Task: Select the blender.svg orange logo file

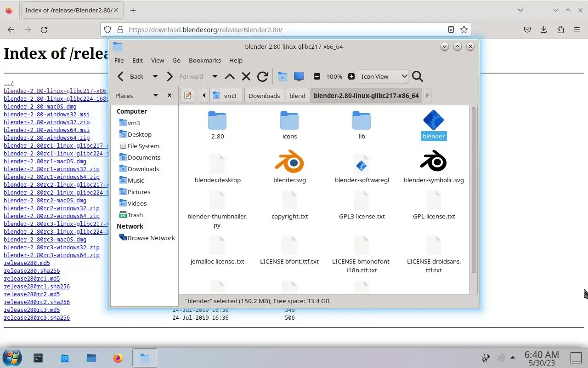Action: pyautogui.click(x=289, y=162)
